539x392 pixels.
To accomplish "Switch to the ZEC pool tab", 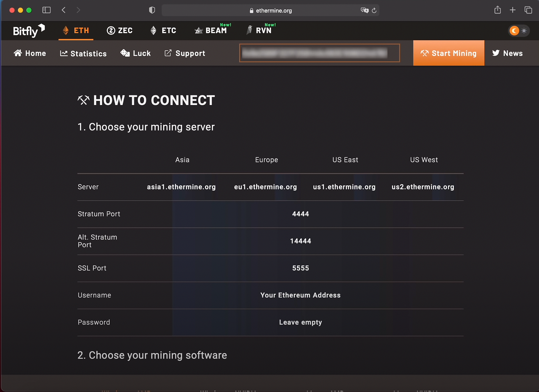I will (x=119, y=30).
